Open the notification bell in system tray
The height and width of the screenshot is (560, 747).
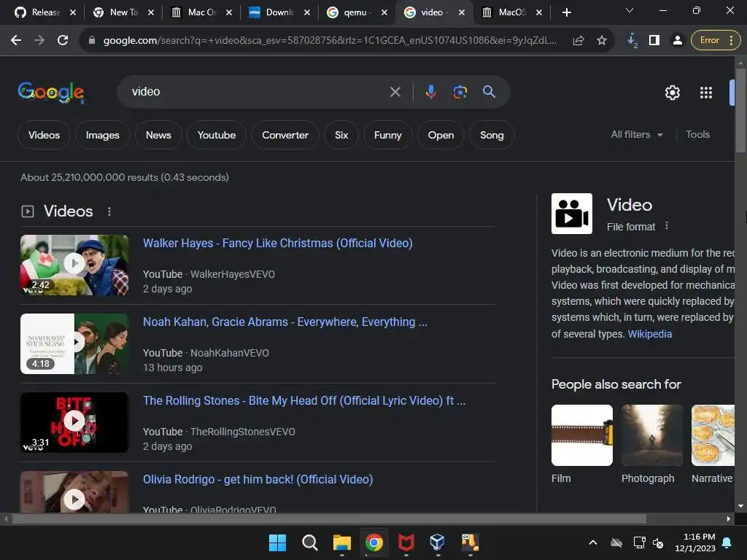727,542
